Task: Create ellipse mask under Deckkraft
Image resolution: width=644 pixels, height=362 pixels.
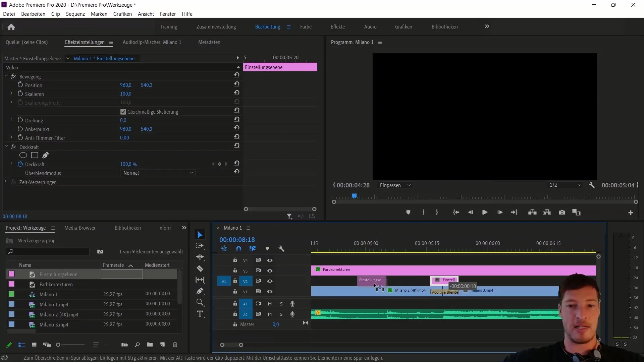Action: [23, 155]
